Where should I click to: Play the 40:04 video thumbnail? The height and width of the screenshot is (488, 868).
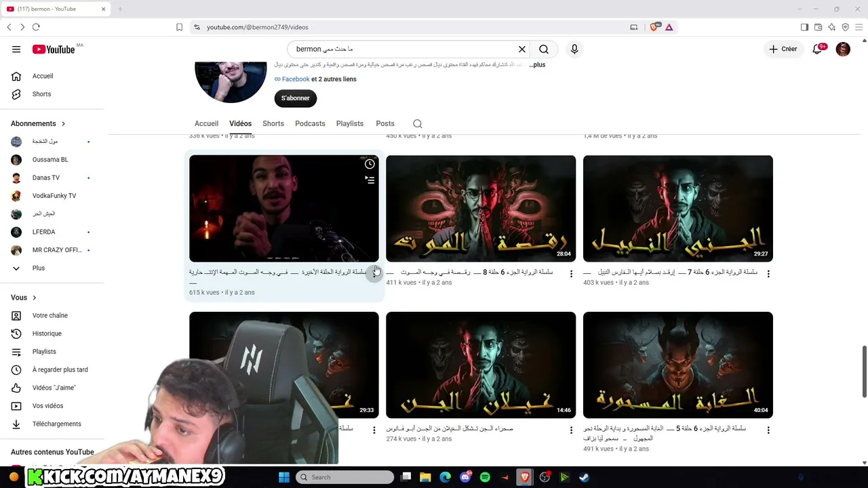(x=678, y=365)
